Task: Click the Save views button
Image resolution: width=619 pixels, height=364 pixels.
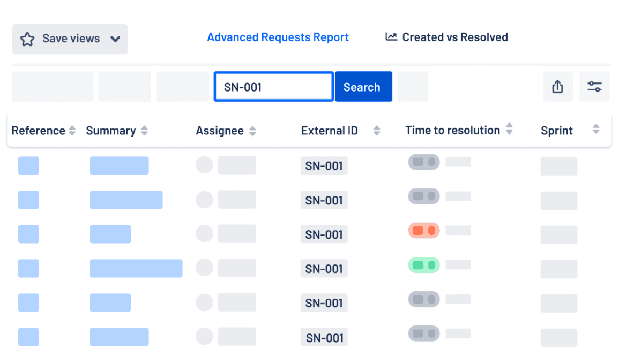Action: click(x=70, y=39)
